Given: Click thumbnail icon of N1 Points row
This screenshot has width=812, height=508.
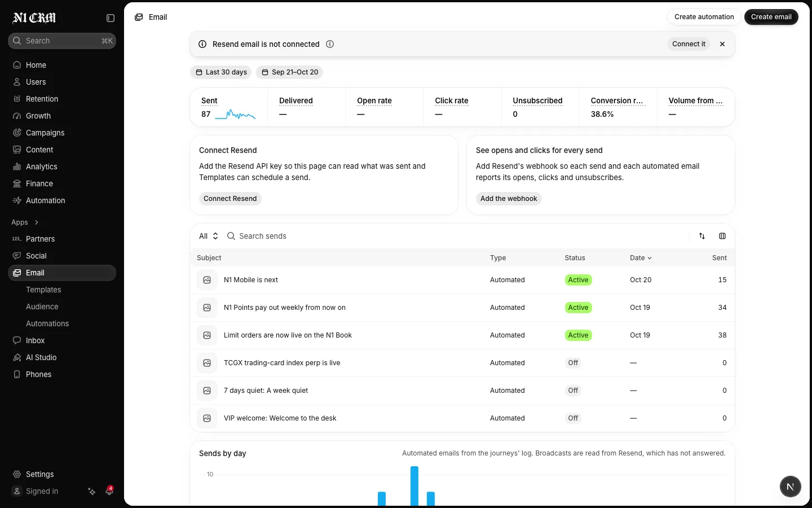Looking at the screenshot, I should 207,308.
